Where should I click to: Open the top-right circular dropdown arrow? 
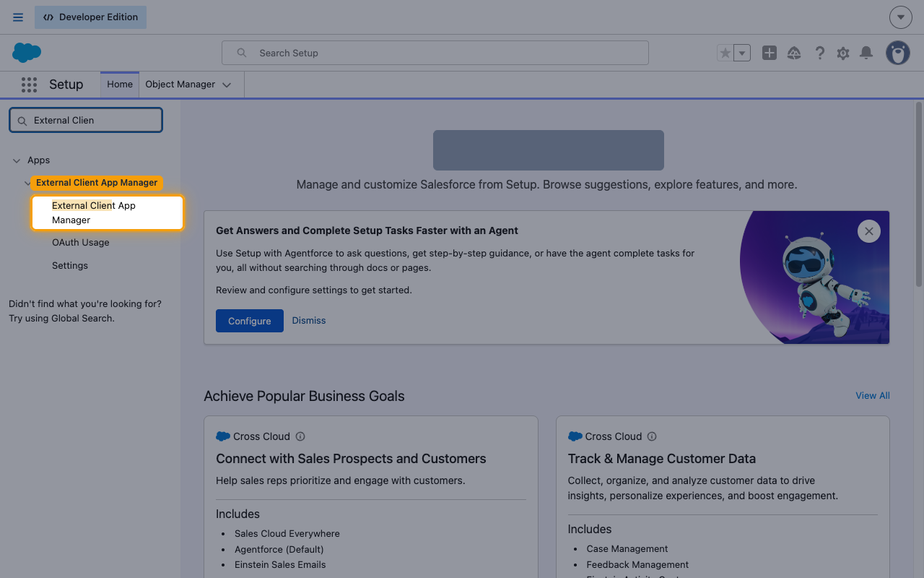901,17
